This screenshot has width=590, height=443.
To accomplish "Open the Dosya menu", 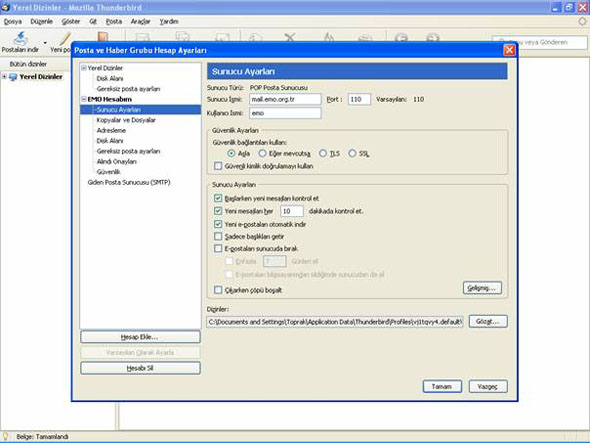I will click(x=13, y=21).
